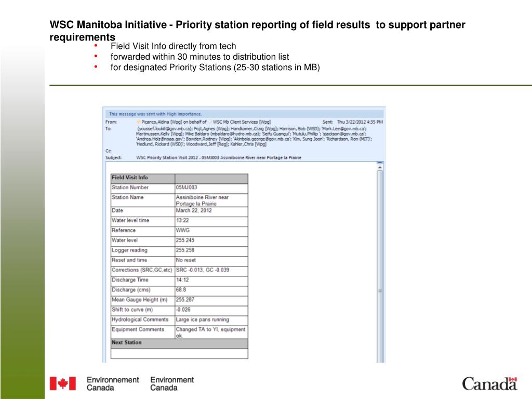Image resolution: width=532 pixels, height=399 pixels.
Task: Click the bullet Field Visit Info directly from tech
Action: [x=173, y=46]
